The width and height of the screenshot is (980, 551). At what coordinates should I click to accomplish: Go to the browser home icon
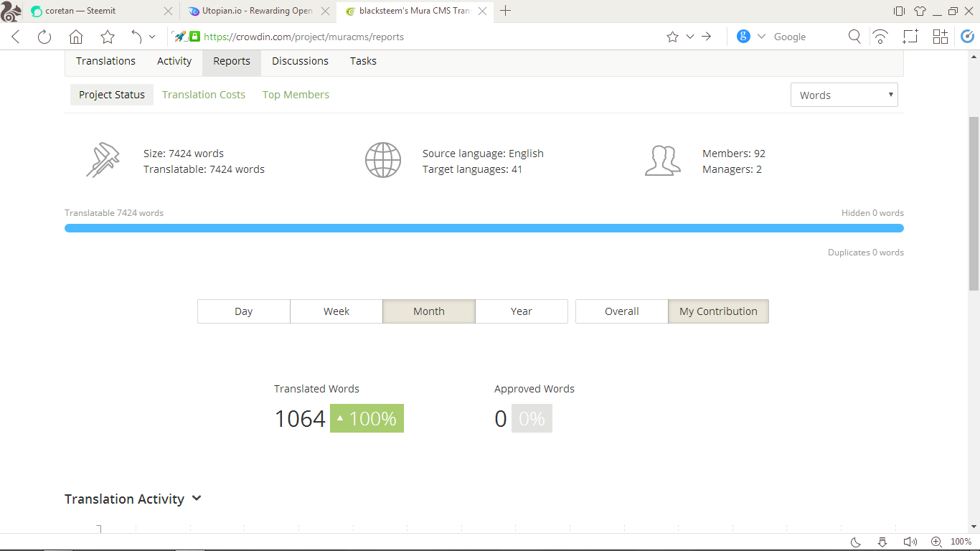[x=76, y=37]
